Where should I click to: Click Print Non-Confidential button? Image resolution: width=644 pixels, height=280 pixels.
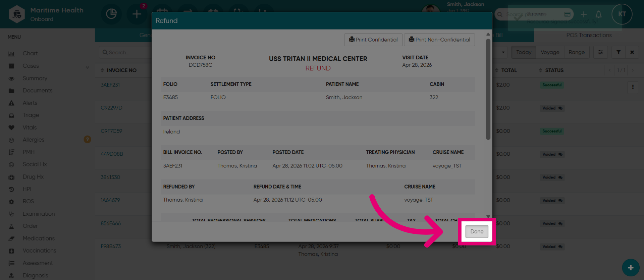[x=439, y=40]
